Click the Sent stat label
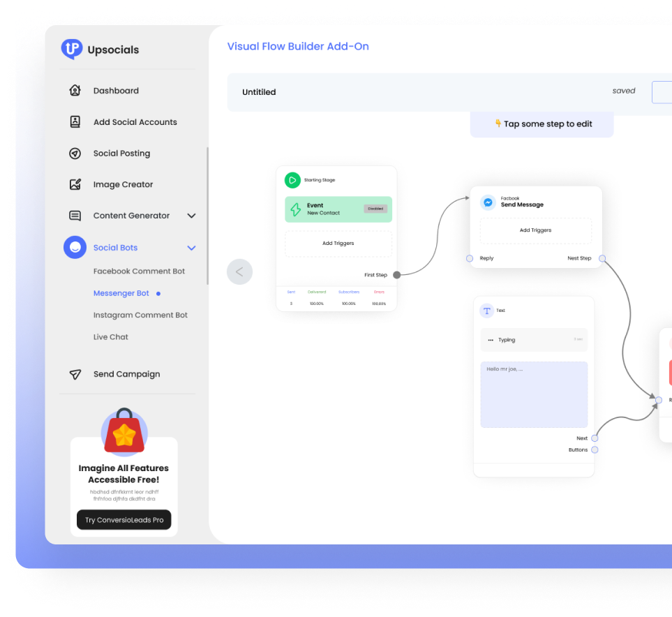 pyautogui.click(x=291, y=292)
